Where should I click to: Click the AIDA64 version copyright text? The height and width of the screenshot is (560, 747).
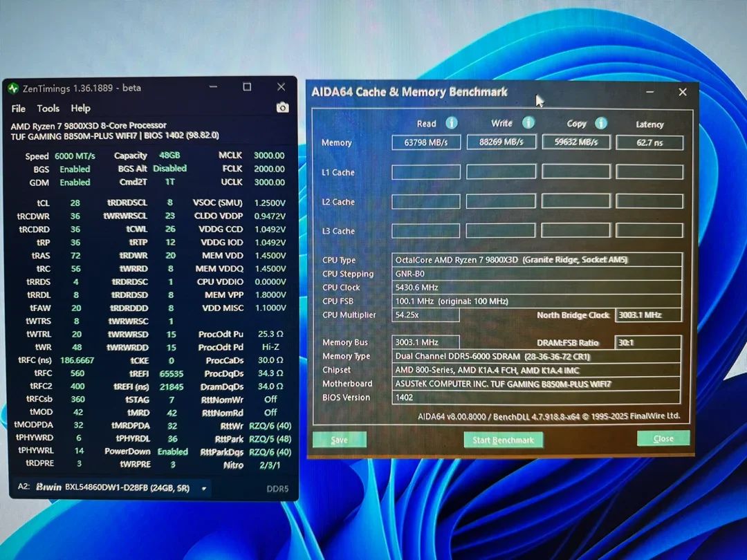click(x=548, y=416)
